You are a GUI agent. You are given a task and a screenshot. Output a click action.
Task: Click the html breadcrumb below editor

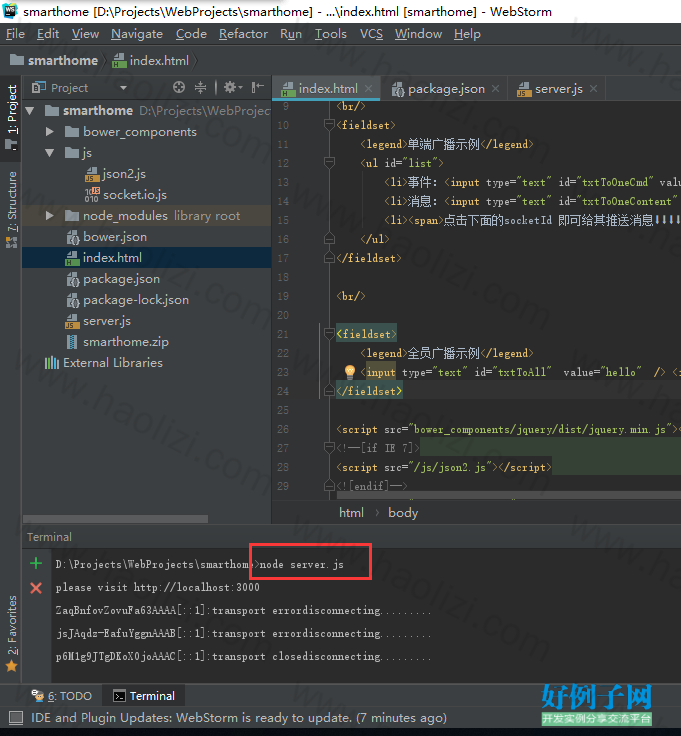coord(351,513)
